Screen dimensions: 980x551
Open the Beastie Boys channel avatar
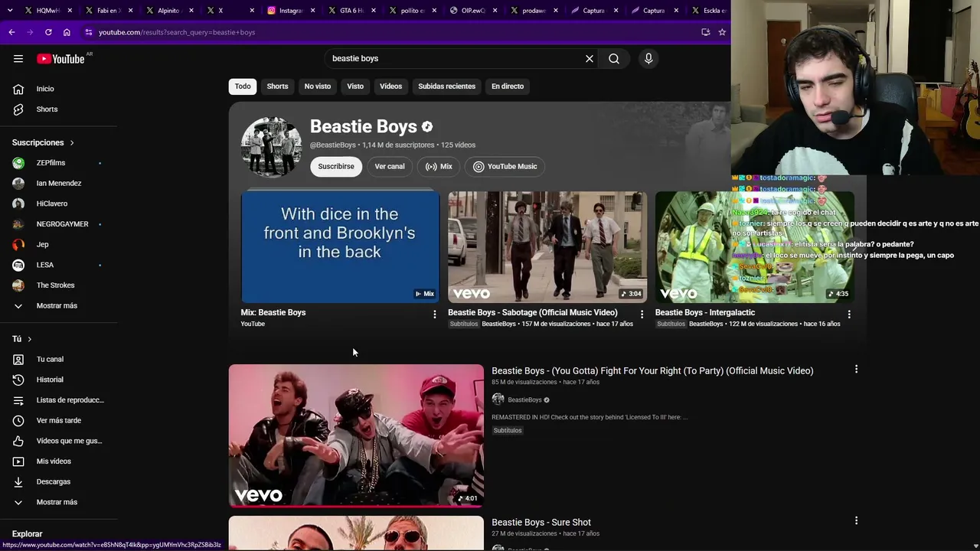point(271,147)
